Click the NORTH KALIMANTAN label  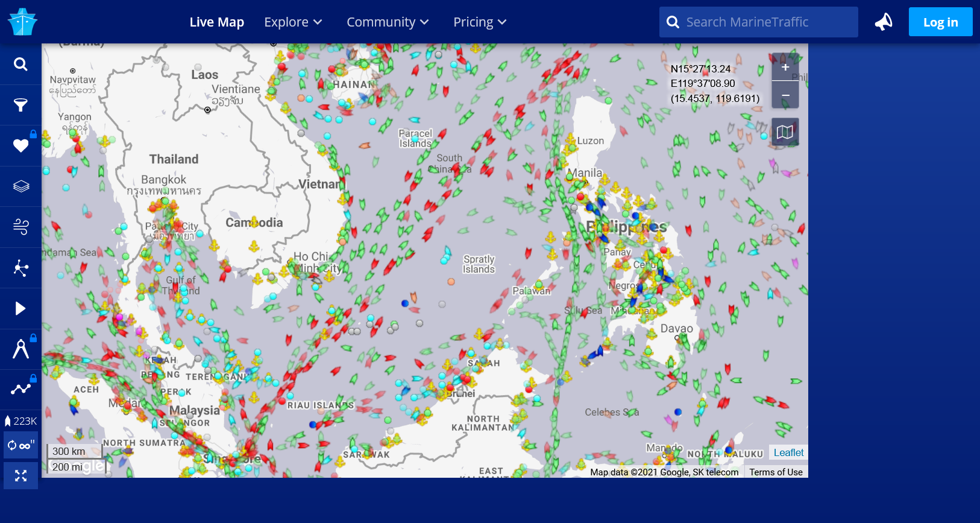point(483,423)
